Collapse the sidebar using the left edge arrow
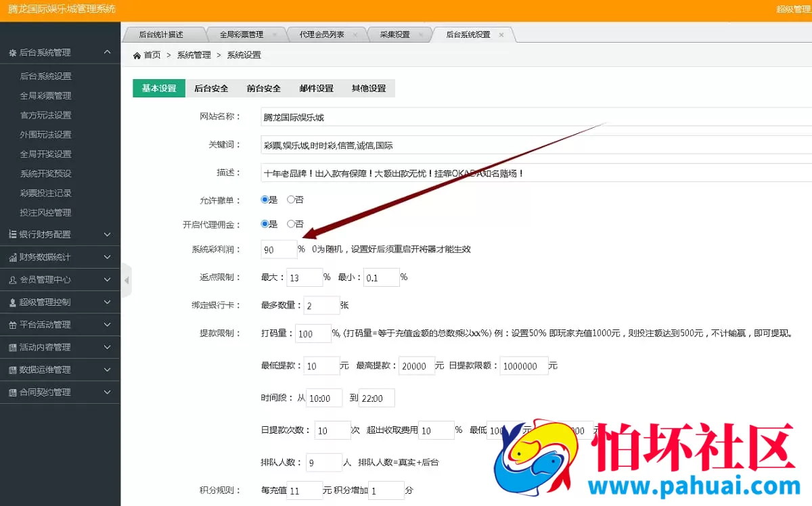The width and height of the screenshot is (812, 506). click(x=125, y=279)
